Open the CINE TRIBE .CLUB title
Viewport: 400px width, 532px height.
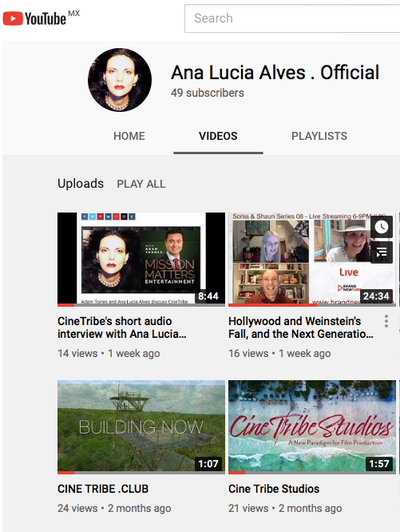coord(103,489)
